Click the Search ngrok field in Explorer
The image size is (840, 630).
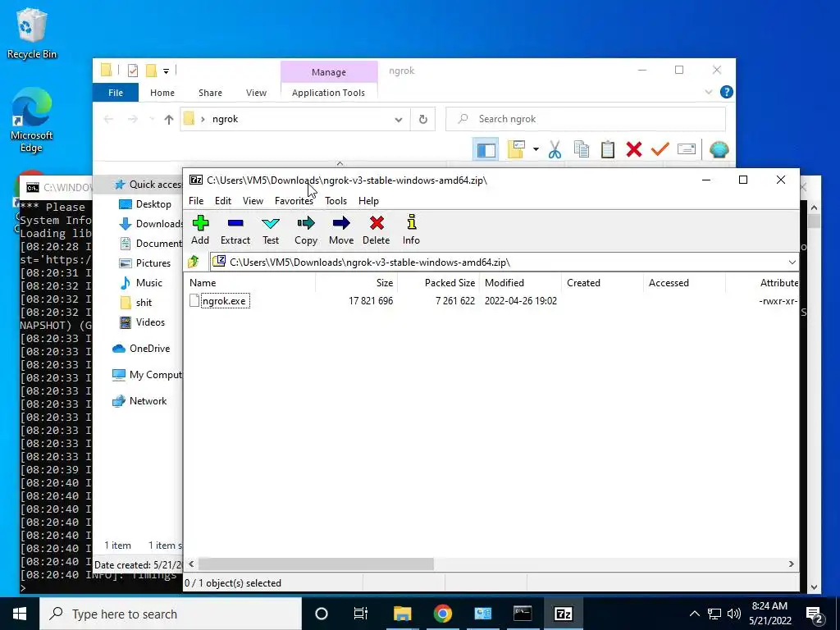click(x=586, y=119)
